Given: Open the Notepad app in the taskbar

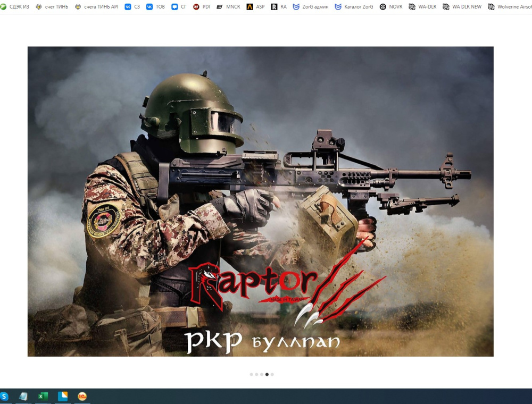Looking at the screenshot, I should [x=23, y=396].
